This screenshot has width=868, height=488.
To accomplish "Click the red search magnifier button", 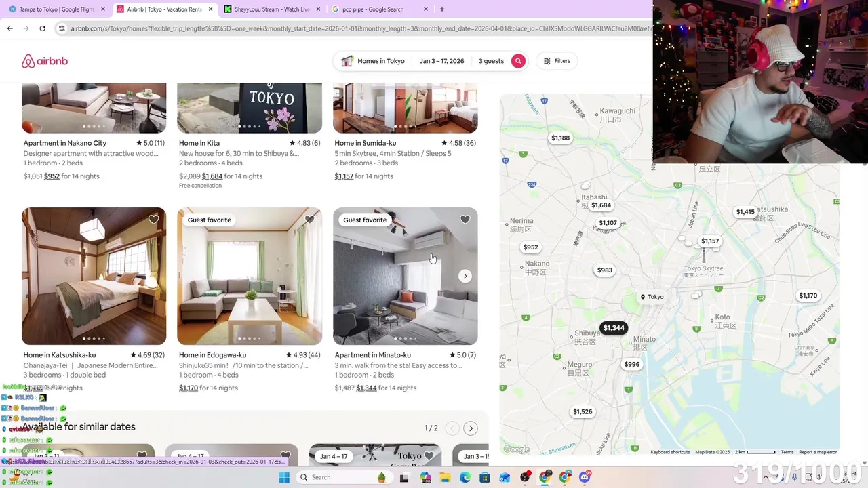I will coord(518,61).
